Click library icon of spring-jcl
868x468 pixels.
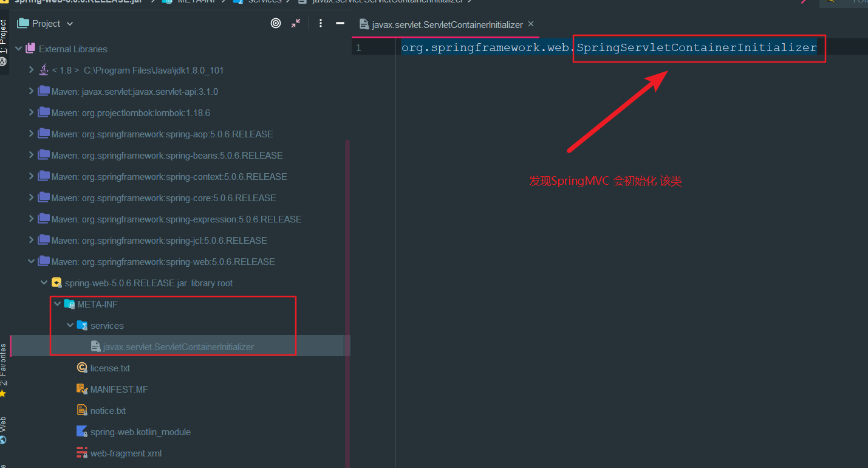(x=44, y=240)
